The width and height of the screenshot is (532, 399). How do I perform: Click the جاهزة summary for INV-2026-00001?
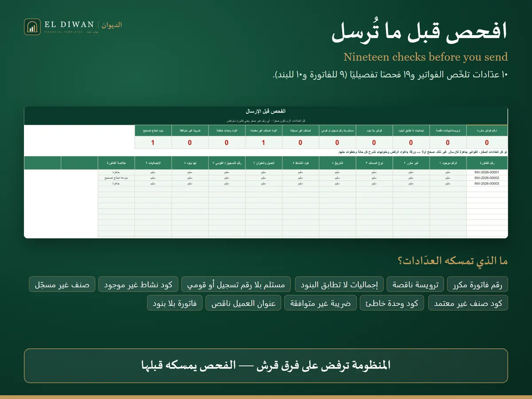pos(116,172)
